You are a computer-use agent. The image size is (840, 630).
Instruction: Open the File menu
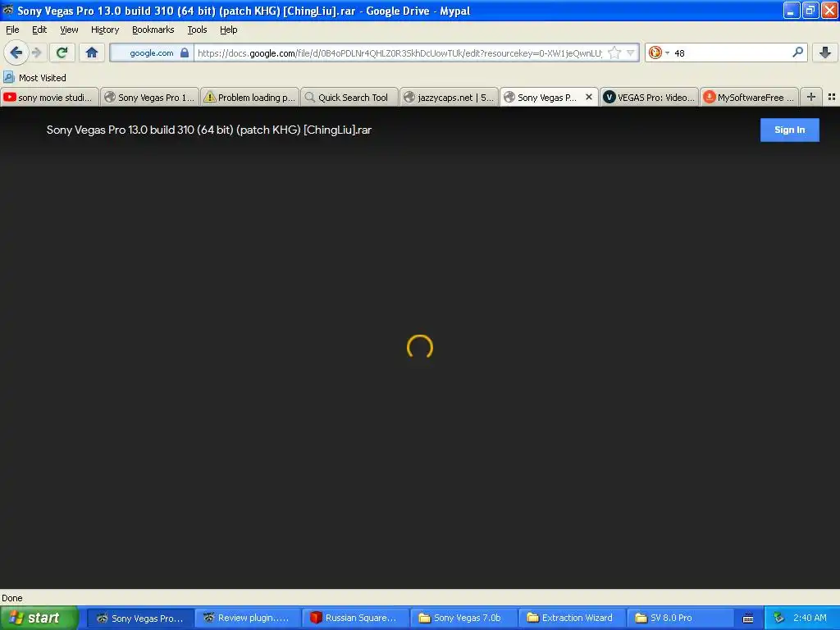click(x=12, y=30)
